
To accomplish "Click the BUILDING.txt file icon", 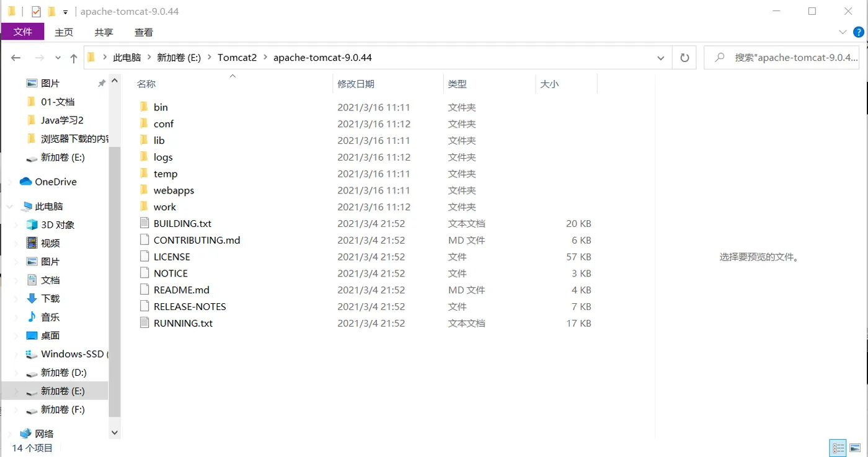I will coord(144,223).
